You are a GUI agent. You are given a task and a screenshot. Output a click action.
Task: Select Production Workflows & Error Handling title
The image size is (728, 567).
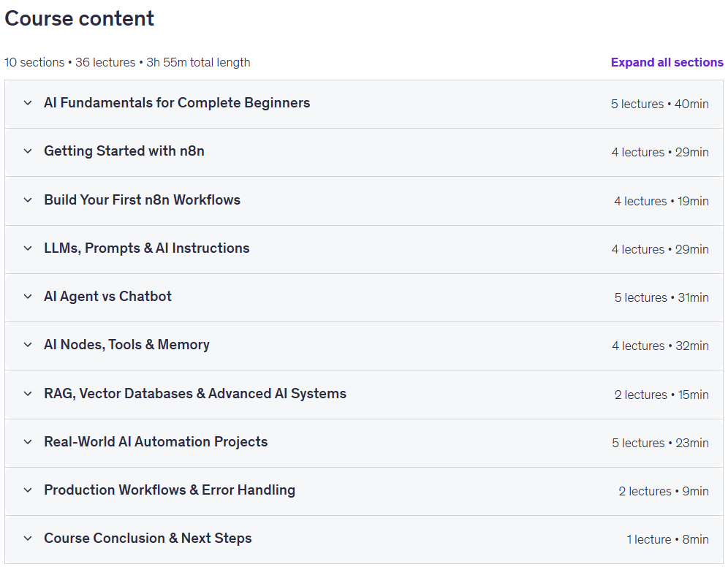170,490
